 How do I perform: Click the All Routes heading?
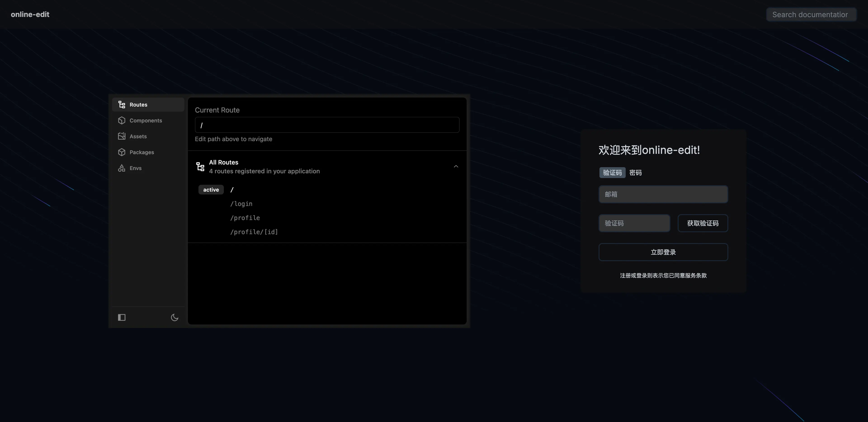224,162
